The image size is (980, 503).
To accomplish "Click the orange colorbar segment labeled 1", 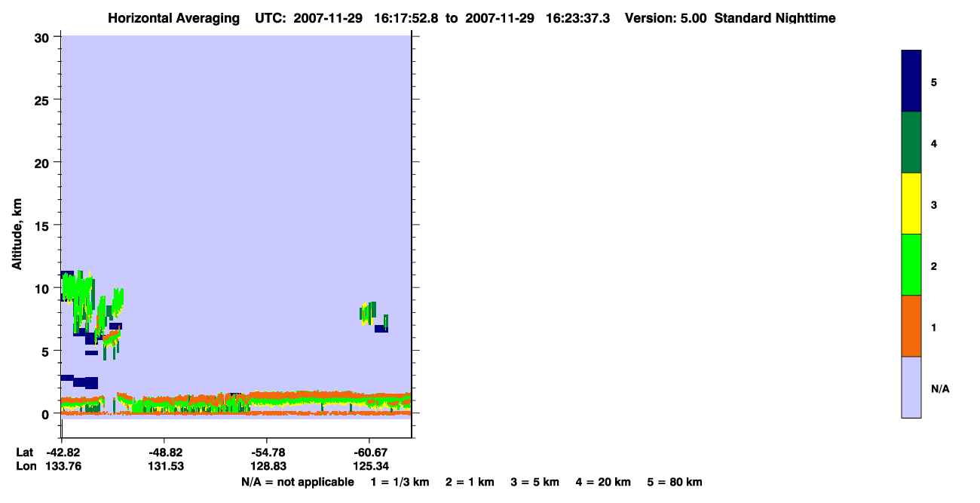I will point(911,326).
